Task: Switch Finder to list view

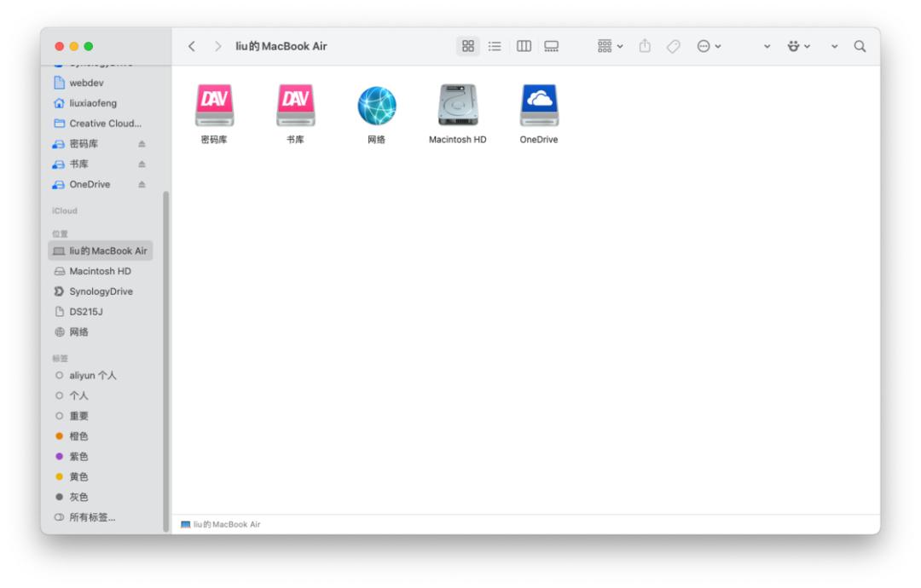Action: click(x=495, y=46)
